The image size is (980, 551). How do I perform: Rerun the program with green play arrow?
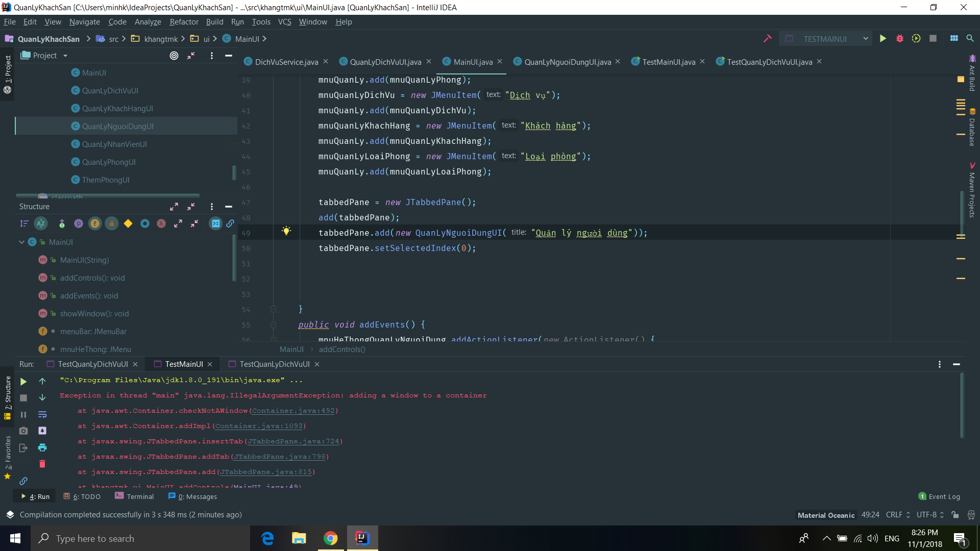coord(23,381)
